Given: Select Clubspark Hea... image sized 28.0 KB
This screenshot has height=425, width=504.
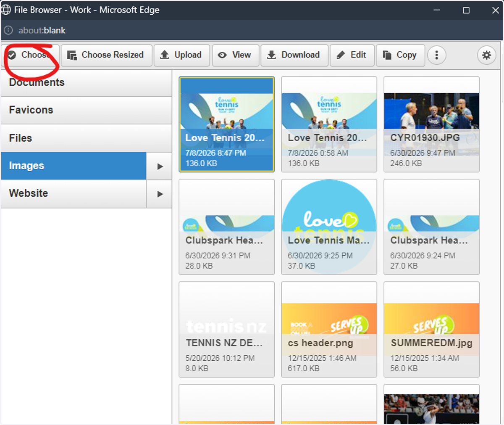Looking at the screenshot, I should click(227, 227).
